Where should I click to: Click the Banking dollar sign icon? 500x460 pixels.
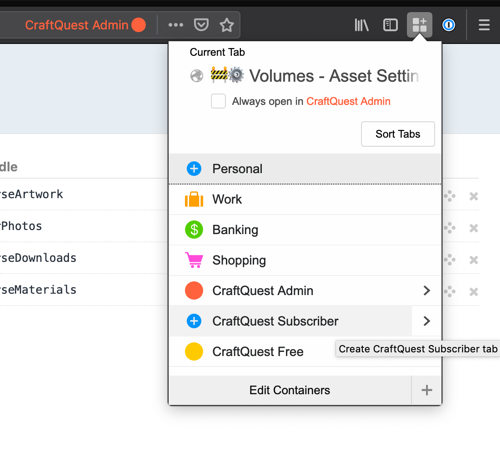[194, 230]
